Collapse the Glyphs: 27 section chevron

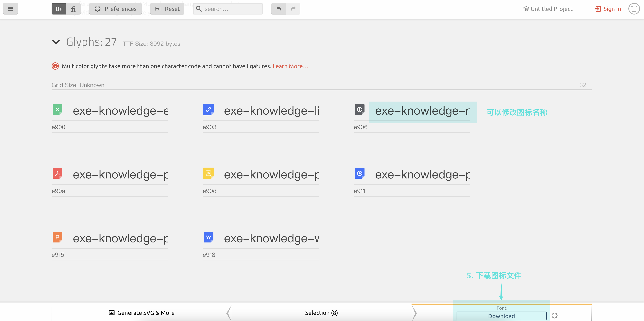[x=56, y=42]
